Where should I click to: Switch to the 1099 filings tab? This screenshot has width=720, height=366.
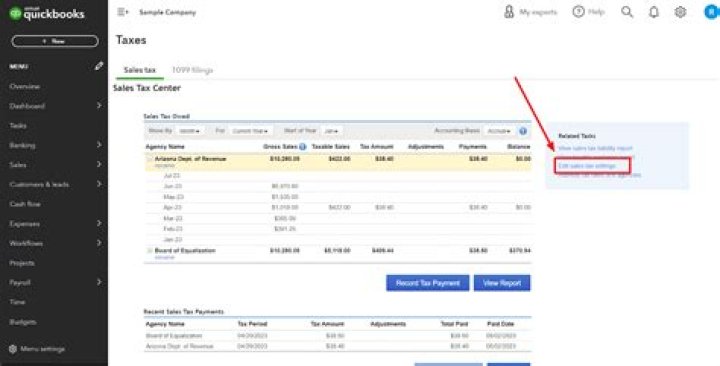192,70
